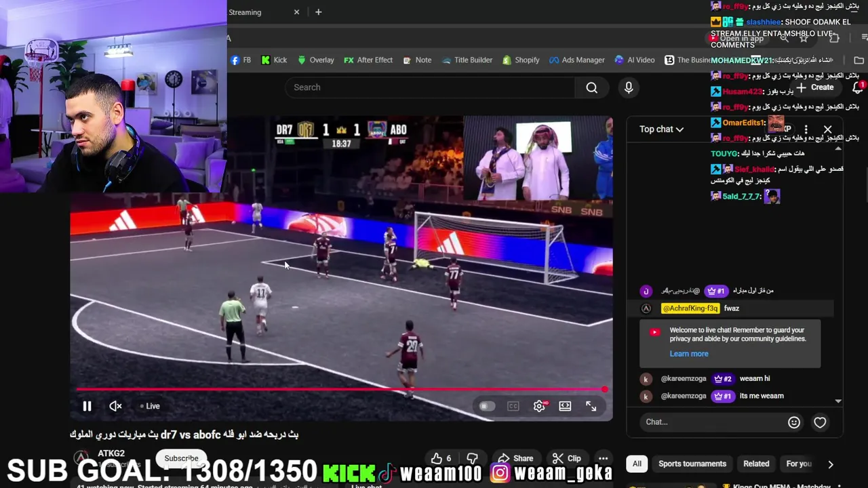
Task: Subscribe to the ATKG2 channel
Action: click(181, 458)
